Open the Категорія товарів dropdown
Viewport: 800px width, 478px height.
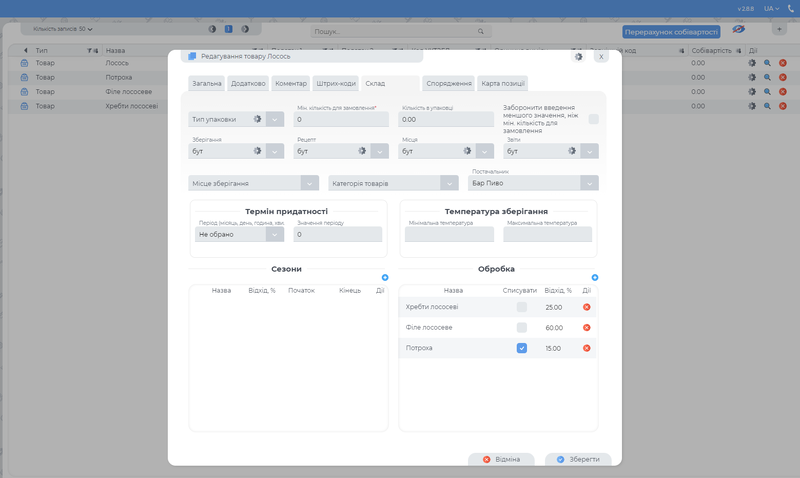pyautogui.click(x=449, y=184)
